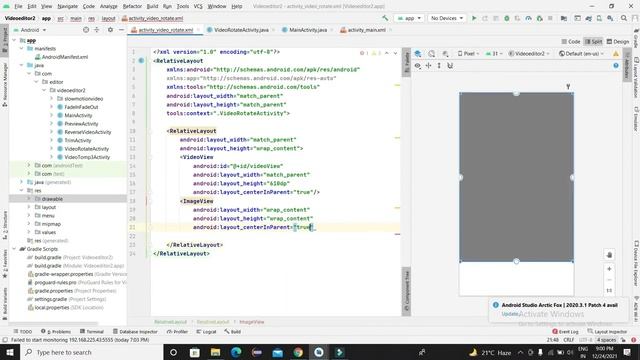
Task: Click the autoconnect plus/cross icon in design toolbar
Action: [x=428, y=65]
